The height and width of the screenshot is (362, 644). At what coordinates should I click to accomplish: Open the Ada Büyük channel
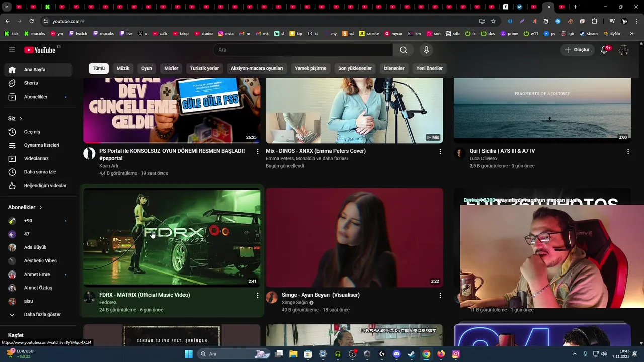coord(38,247)
